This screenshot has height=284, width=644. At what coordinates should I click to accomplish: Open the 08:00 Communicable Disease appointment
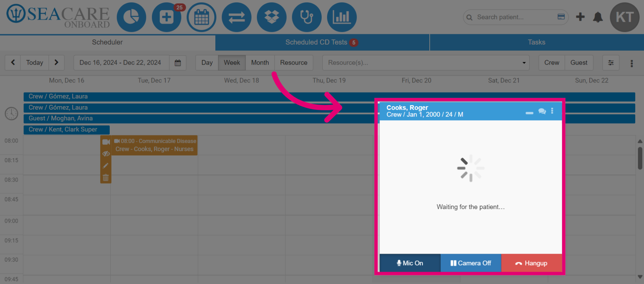[x=155, y=145]
